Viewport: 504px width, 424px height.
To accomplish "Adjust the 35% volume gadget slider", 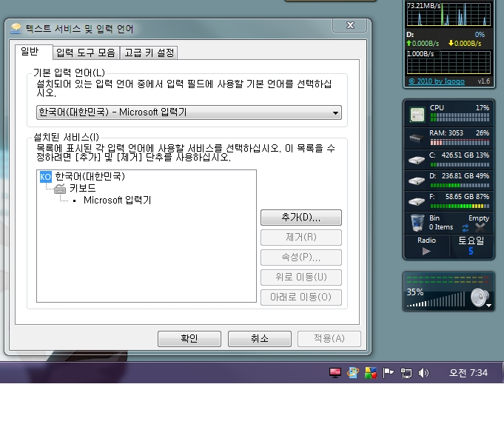I will [x=436, y=300].
